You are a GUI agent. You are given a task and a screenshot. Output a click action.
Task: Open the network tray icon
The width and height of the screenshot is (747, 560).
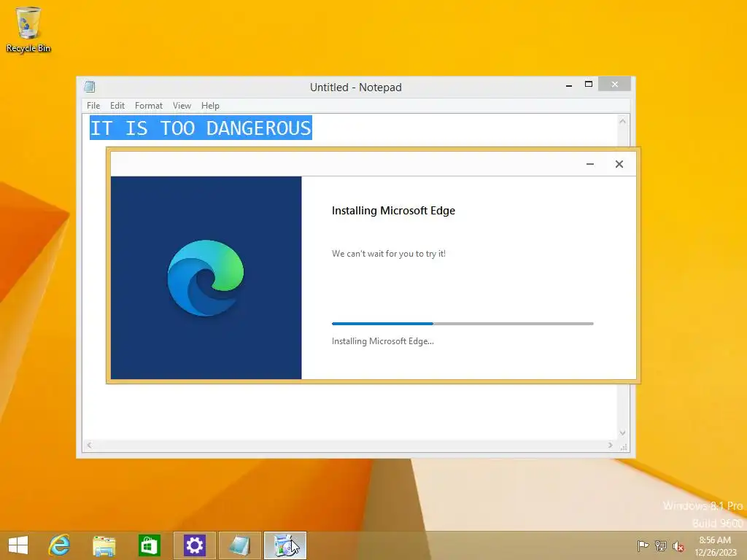click(661, 545)
